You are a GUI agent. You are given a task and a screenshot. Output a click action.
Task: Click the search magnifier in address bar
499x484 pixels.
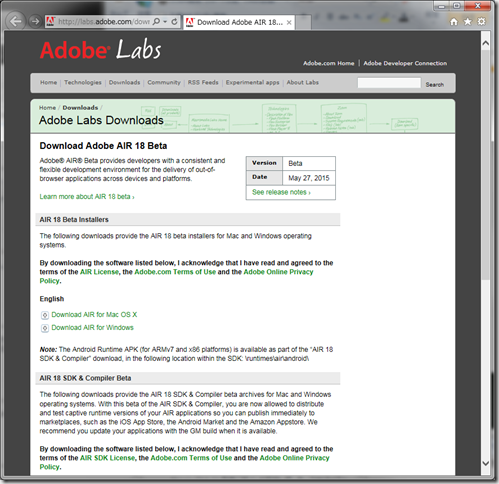point(156,22)
